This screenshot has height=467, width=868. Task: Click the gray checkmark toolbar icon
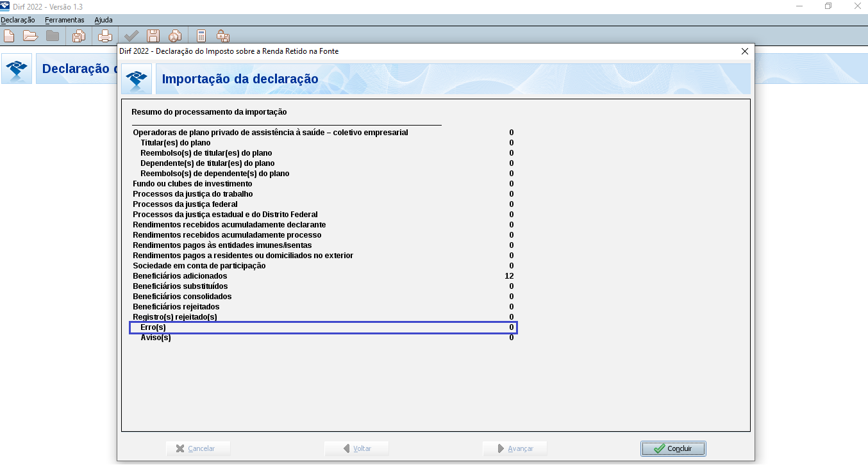[x=131, y=36]
